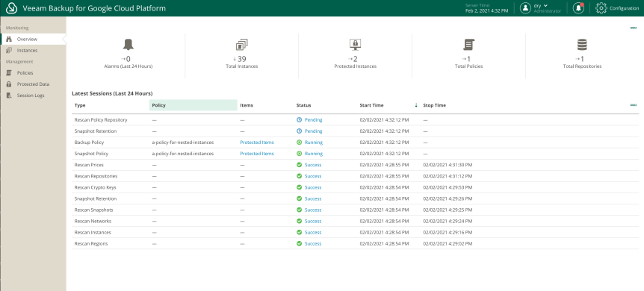Screen dimensions: 644x291
Task: Click running play icon for Backup Policy
Action: 299,143
